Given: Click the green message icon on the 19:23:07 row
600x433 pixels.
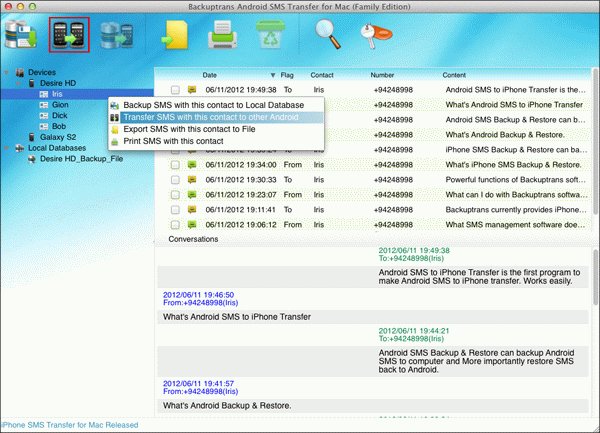Looking at the screenshot, I should click(192, 194).
